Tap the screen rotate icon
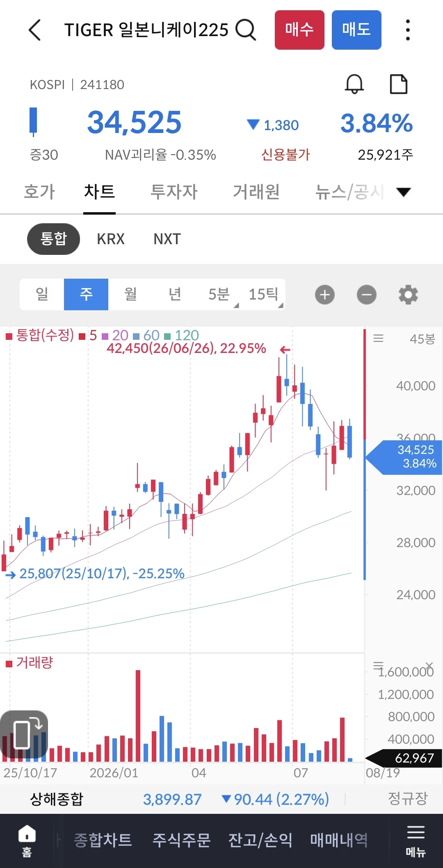443x868 pixels. pyautogui.click(x=24, y=735)
